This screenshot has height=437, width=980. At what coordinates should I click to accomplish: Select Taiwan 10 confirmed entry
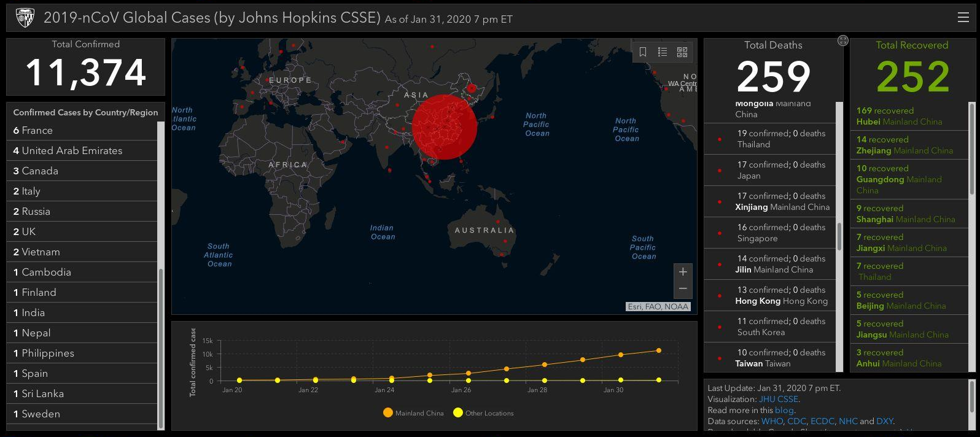(769, 358)
